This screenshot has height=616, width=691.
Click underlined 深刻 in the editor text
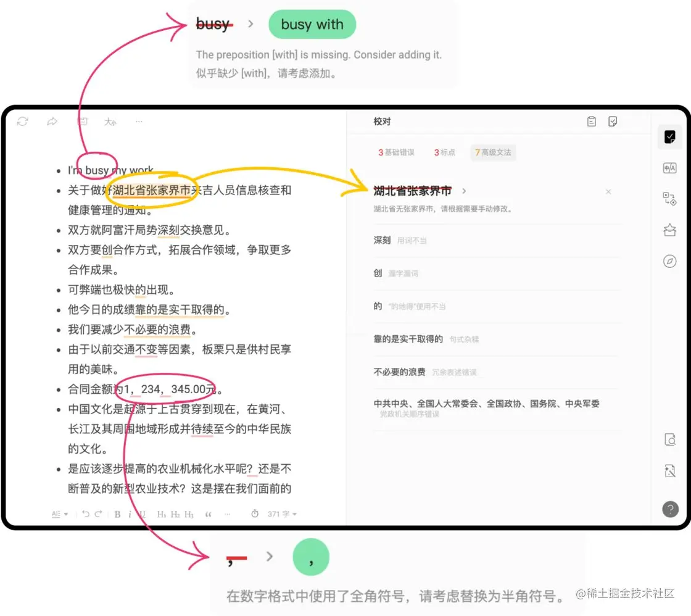point(168,230)
